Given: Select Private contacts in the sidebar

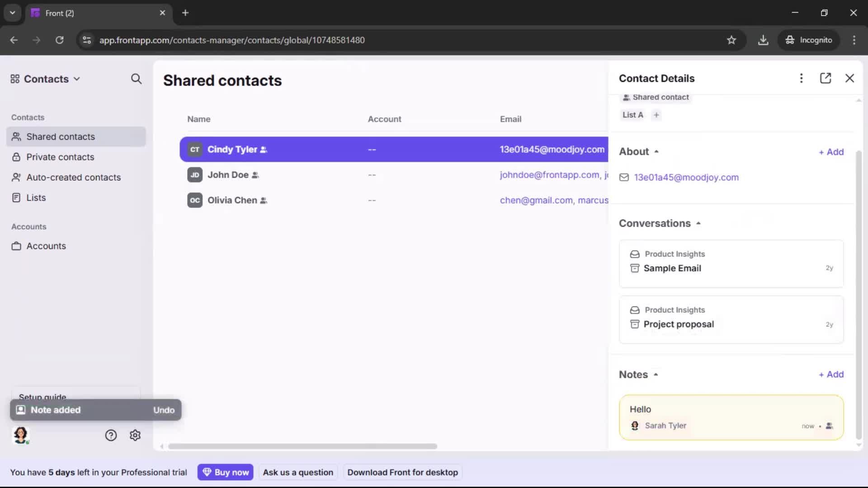Looking at the screenshot, I should tap(60, 157).
